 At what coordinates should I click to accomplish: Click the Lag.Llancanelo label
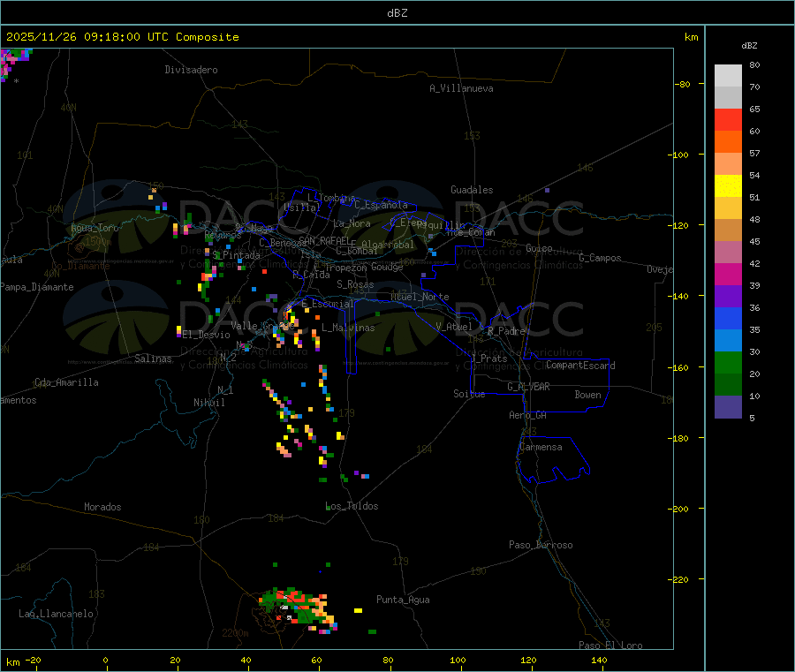coord(57,614)
